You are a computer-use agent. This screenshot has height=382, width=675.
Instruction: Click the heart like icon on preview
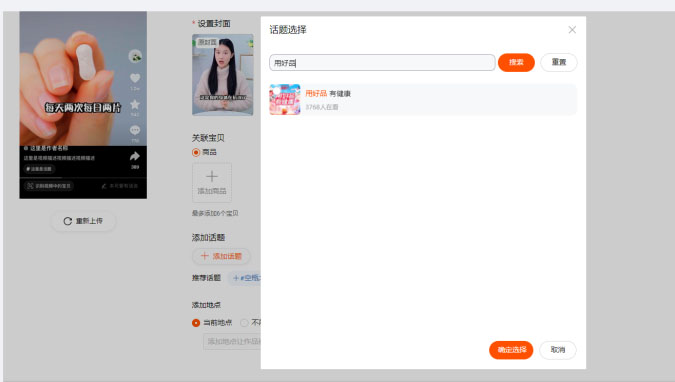pyautogui.click(x=135, y=78)
